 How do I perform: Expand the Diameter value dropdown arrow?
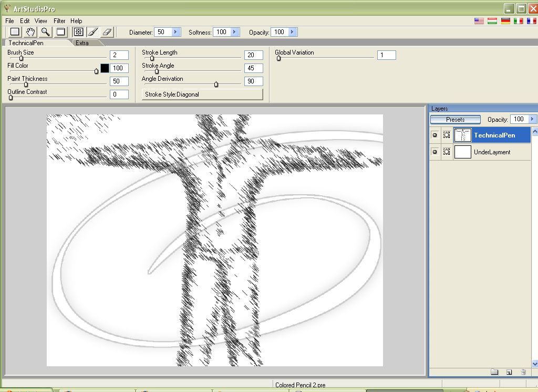(x=175, y=32)
